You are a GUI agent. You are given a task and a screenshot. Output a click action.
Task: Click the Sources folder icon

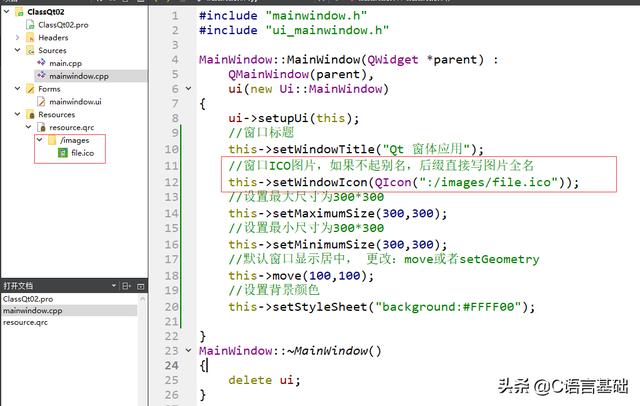[x=30, y=50]
